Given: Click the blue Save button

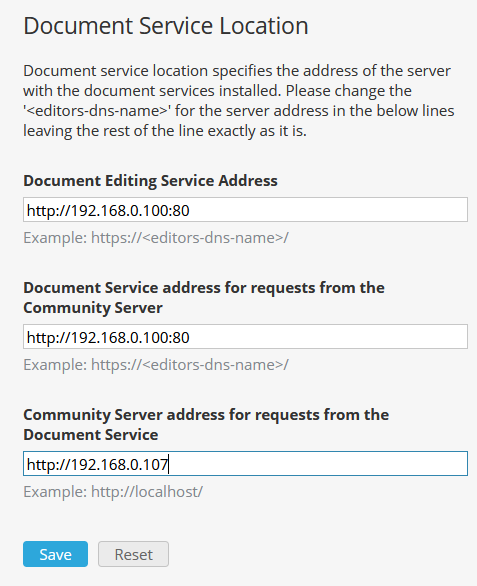Looking at the screenshot, I should (x=55, y=554).
